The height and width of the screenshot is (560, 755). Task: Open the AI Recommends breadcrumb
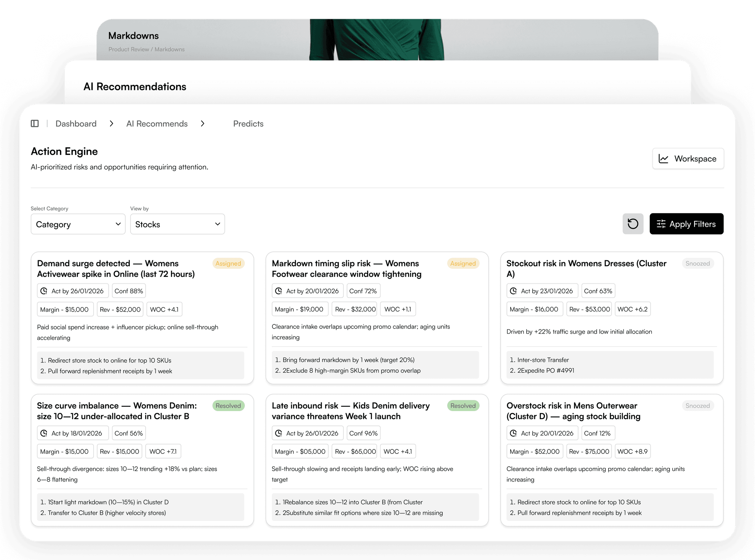pyautogui.click(x=157, y=124)
